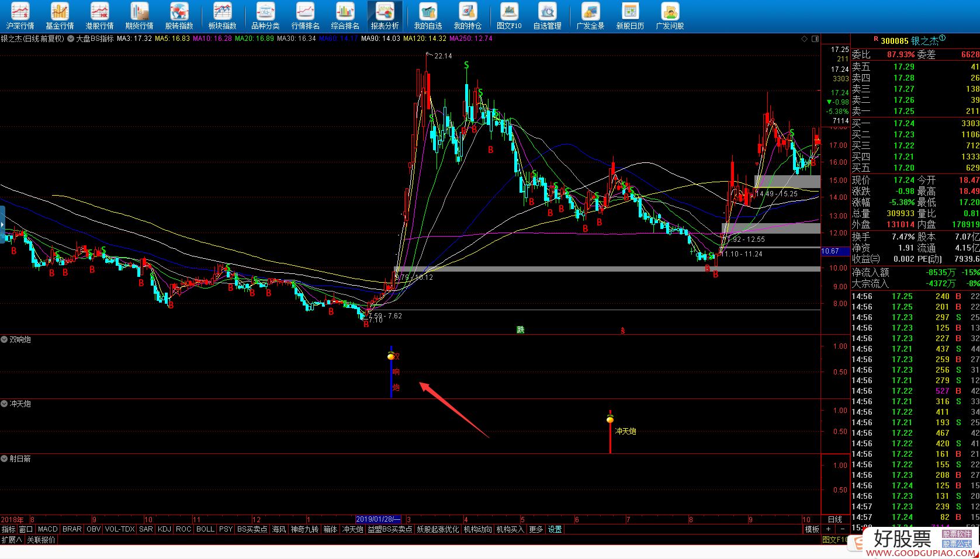Select the PSY indicator tab
The image size is (980, 559).
(226, 529)
